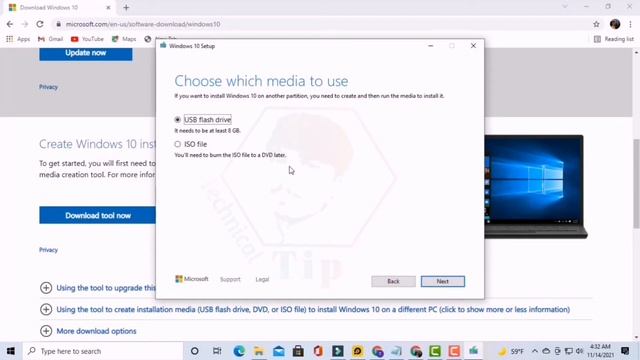Open Chrome profile avatar
640x360 pixels.
click(615, 24)
